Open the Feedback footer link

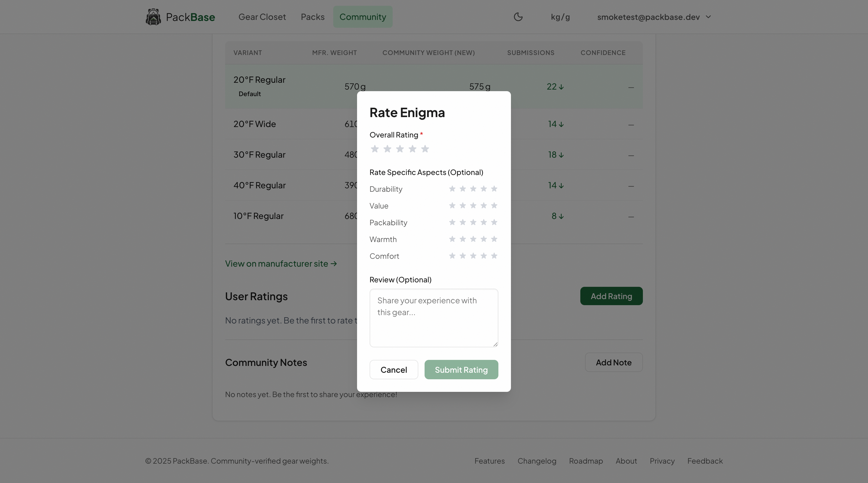pos(705,461)
